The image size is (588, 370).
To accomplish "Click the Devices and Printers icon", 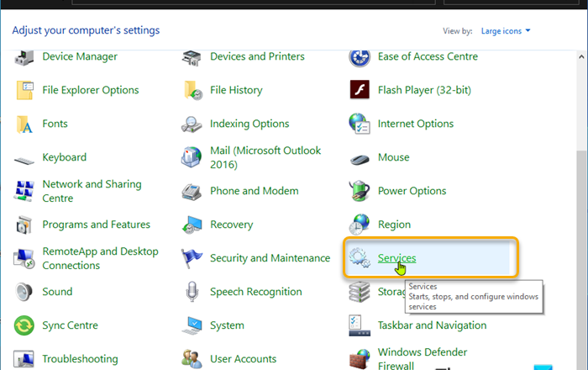I will click(x=192, y=58).
